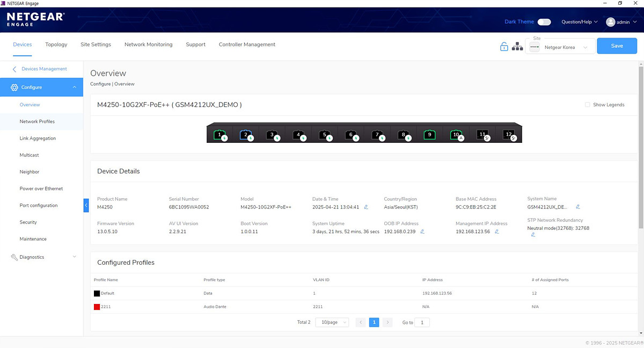Edit the Management IP Address
Image resolution: width=644 pixels, height=348 pixels.
click(x=497, y=231)
